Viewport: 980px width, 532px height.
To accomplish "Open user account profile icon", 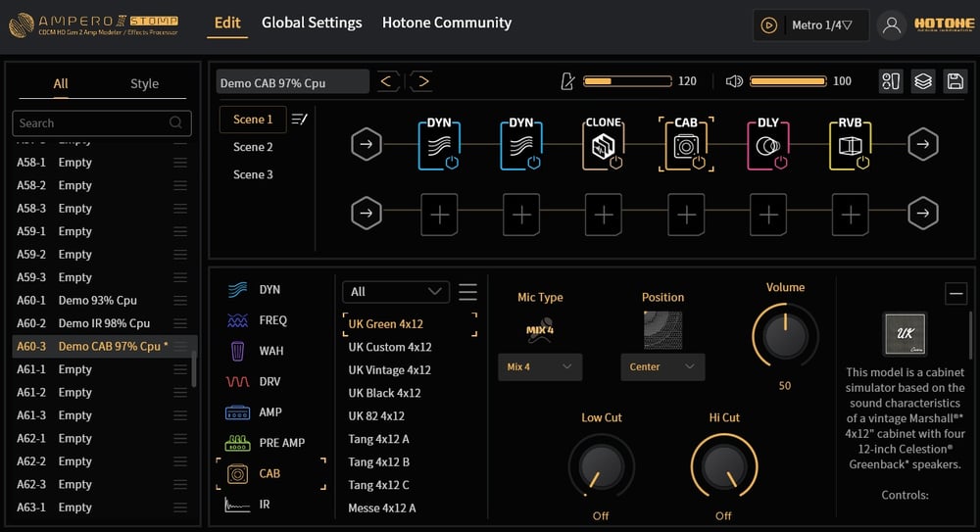I will [x=891, y=25].
